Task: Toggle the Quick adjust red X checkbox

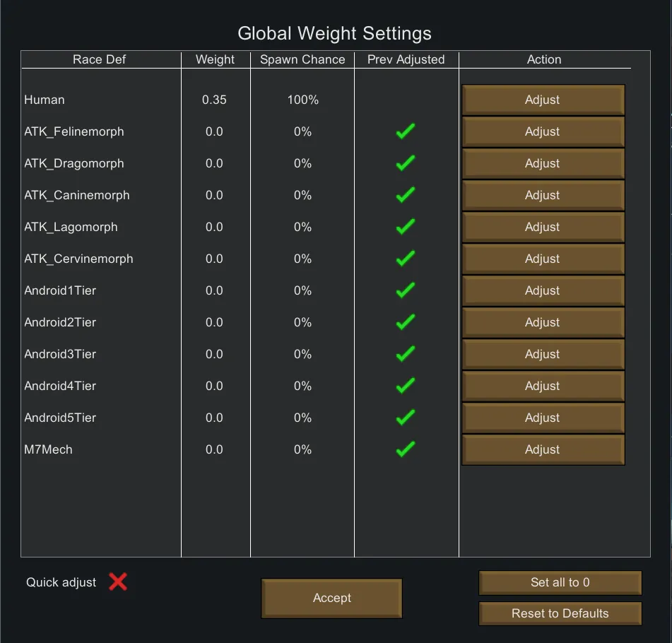Action: click(118, 582)
